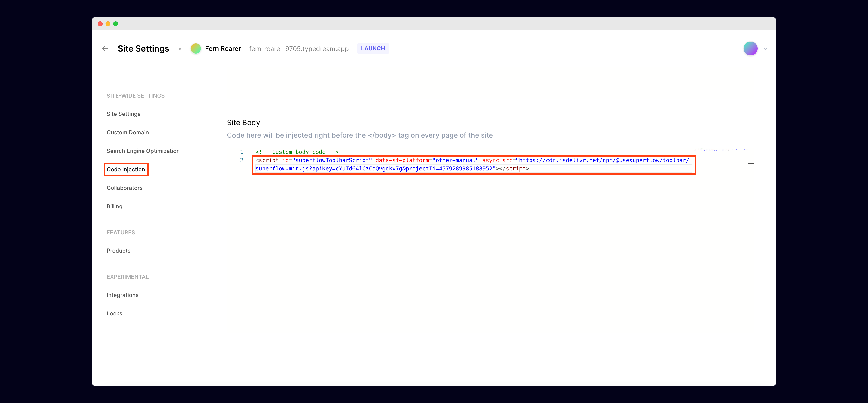
Task: Open the Locks settings
Action: pyautogui.click(x=114, y=314)
